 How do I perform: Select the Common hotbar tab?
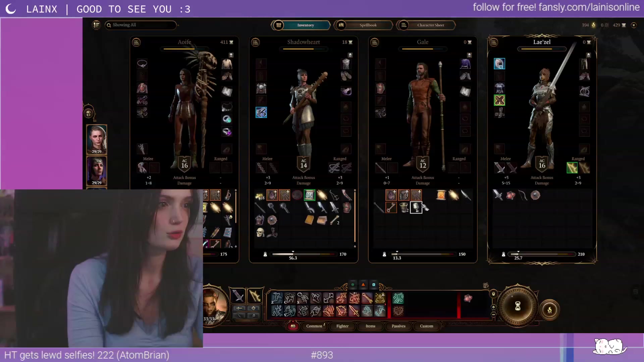click(314, 326)
